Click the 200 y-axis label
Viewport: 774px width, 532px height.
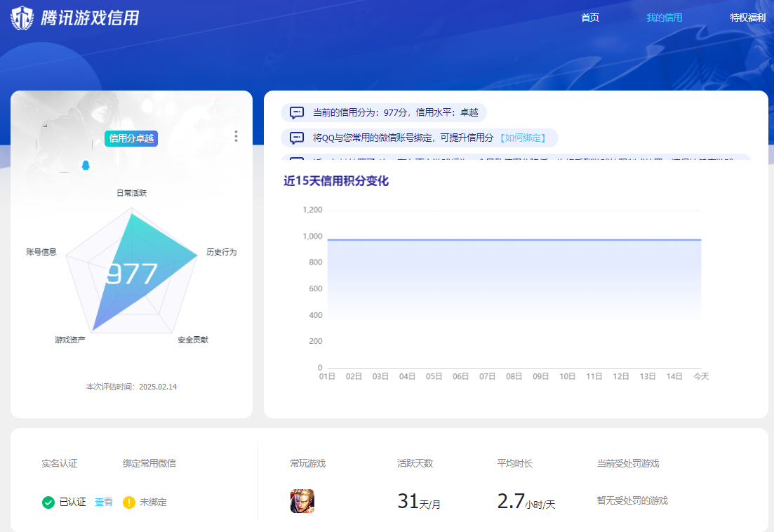click(316, 342)
